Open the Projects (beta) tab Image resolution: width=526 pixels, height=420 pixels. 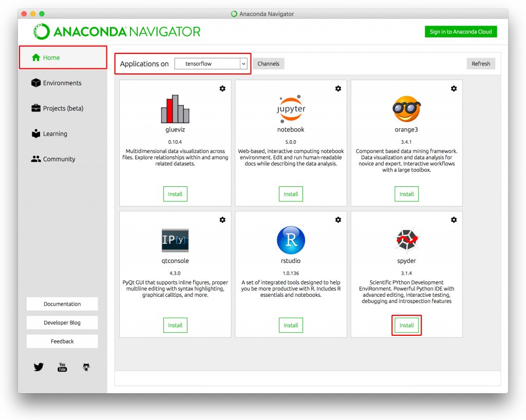pyautogui.click(x=63, y=108)
